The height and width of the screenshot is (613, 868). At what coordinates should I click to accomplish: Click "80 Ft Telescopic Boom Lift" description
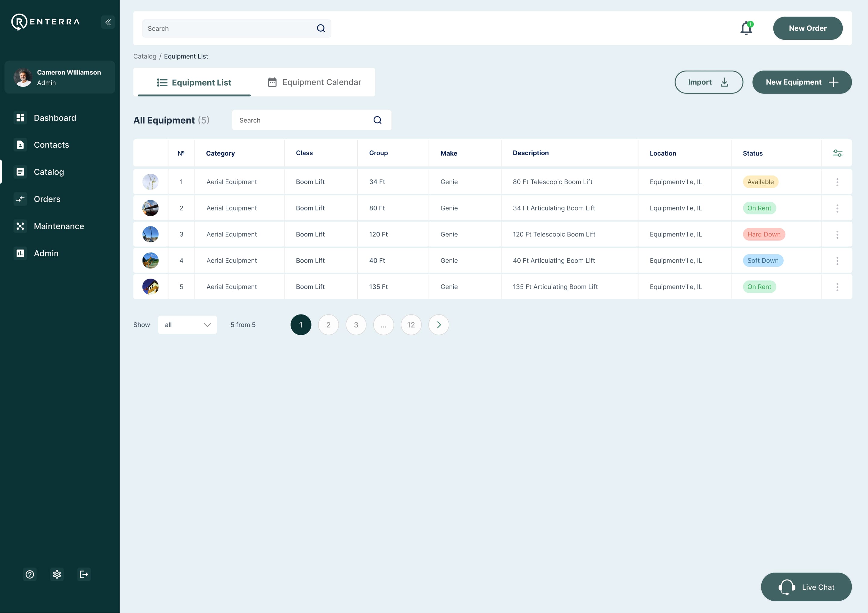(552, 182)
